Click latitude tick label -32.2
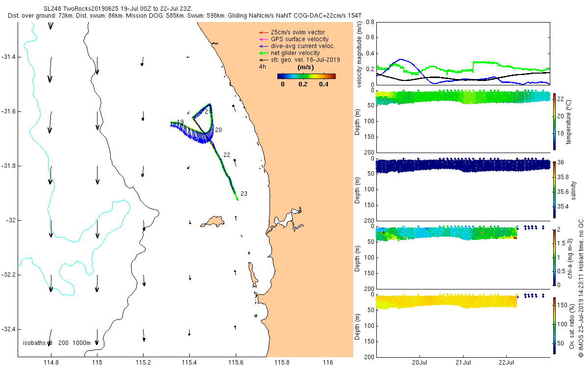 pos(8,275)
